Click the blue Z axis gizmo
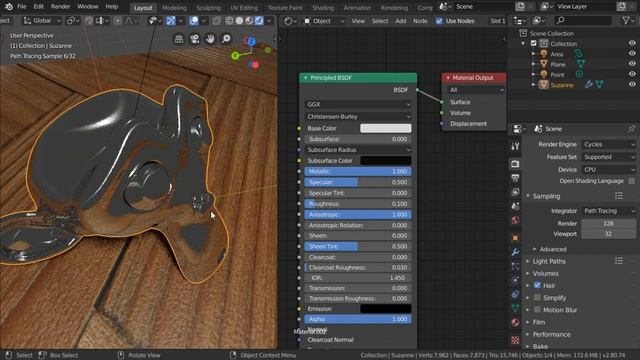Image resolution: width=640 pixels, height=360 pixels. 251,41
